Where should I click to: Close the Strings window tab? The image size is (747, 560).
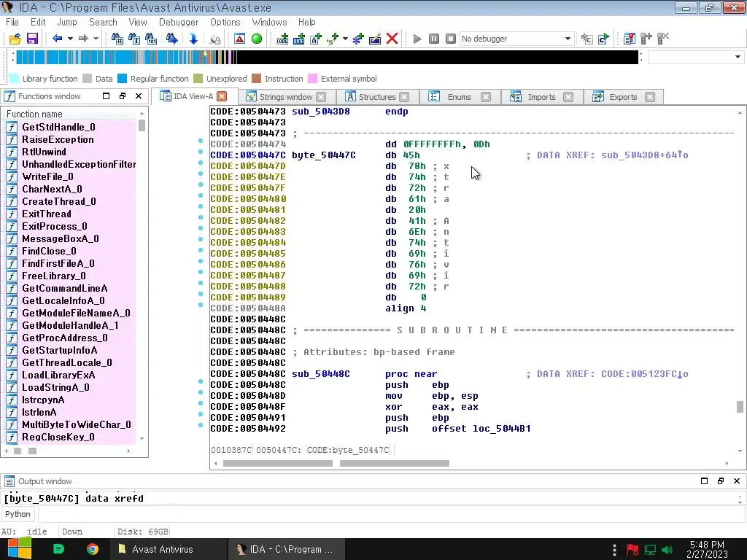click(322, 97)
